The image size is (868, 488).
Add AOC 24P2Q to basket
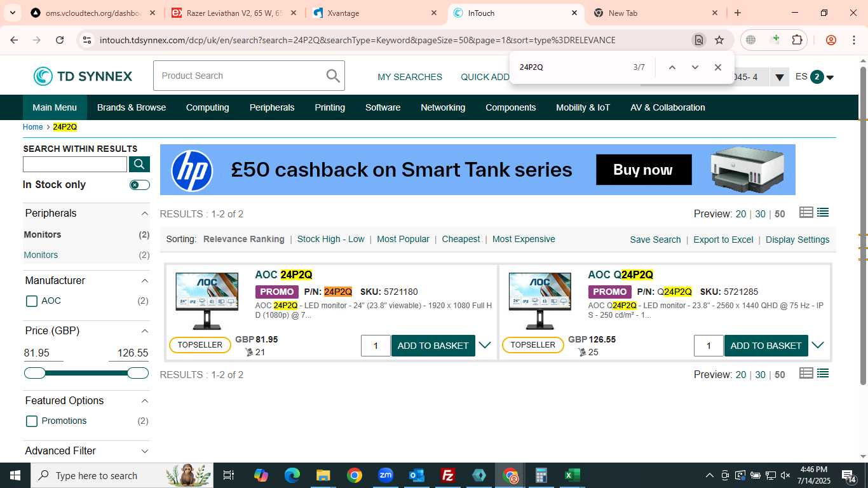(433, 346)
